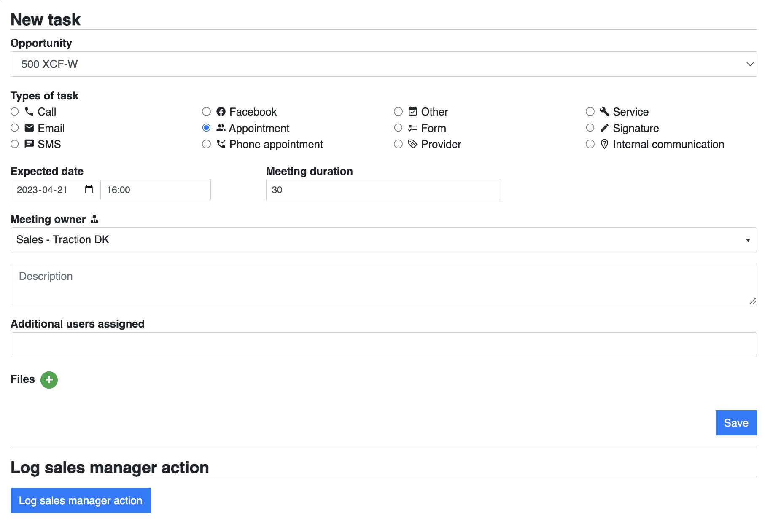765x532 pixels.
Task: Open the calendar picker icon in date field
Action: 89,190
